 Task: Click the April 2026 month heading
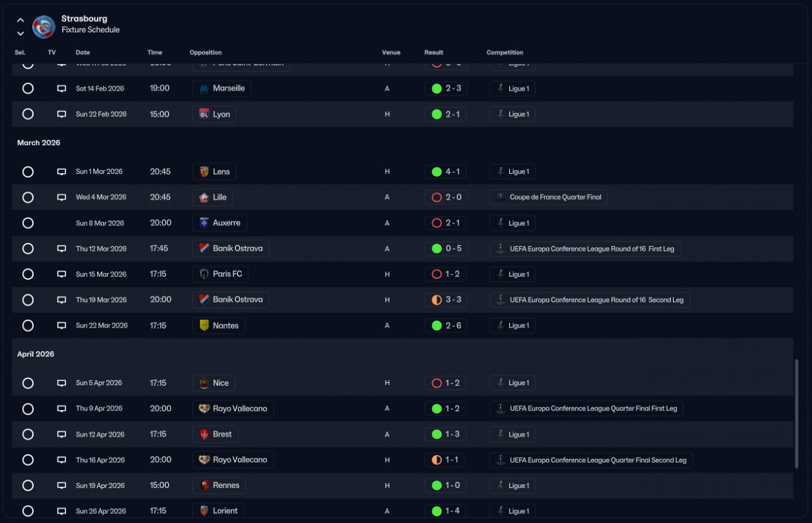[x=36, y=354]
